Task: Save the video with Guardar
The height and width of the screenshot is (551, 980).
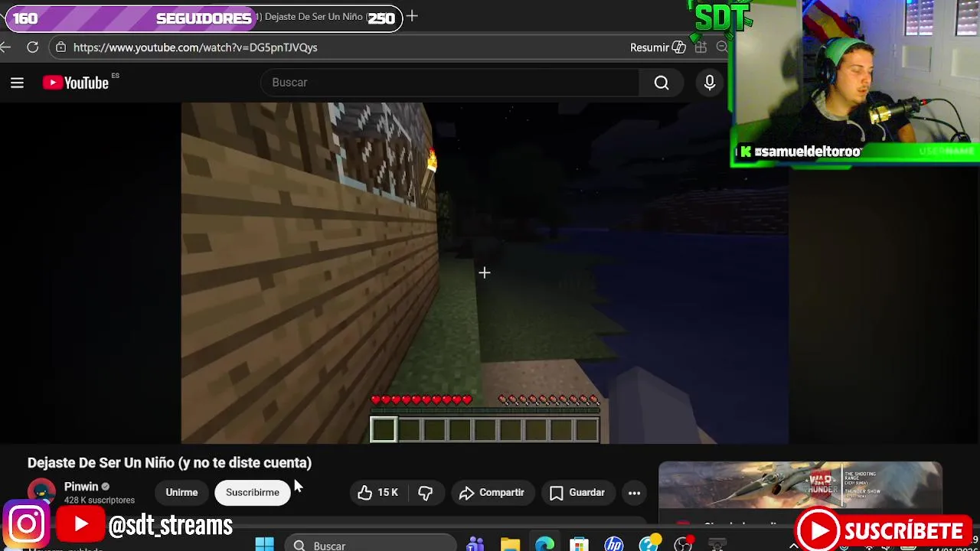Action: tap(577, 493)
